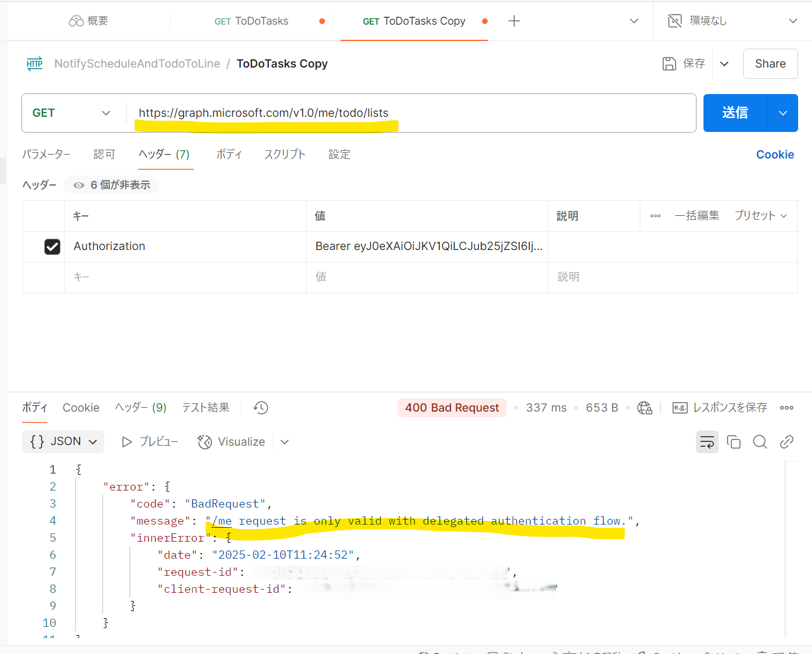Open the response link icon
812x654 pixels.
[x=786, y=442]
